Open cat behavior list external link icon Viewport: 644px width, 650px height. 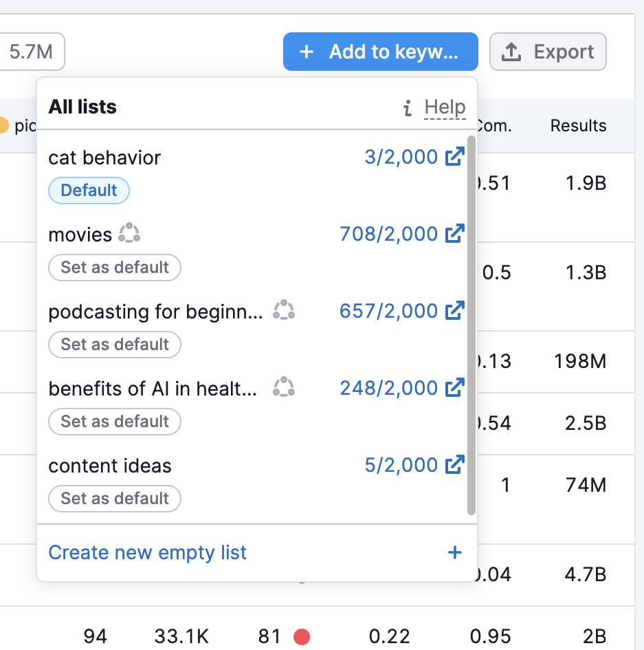coord(455,157)
